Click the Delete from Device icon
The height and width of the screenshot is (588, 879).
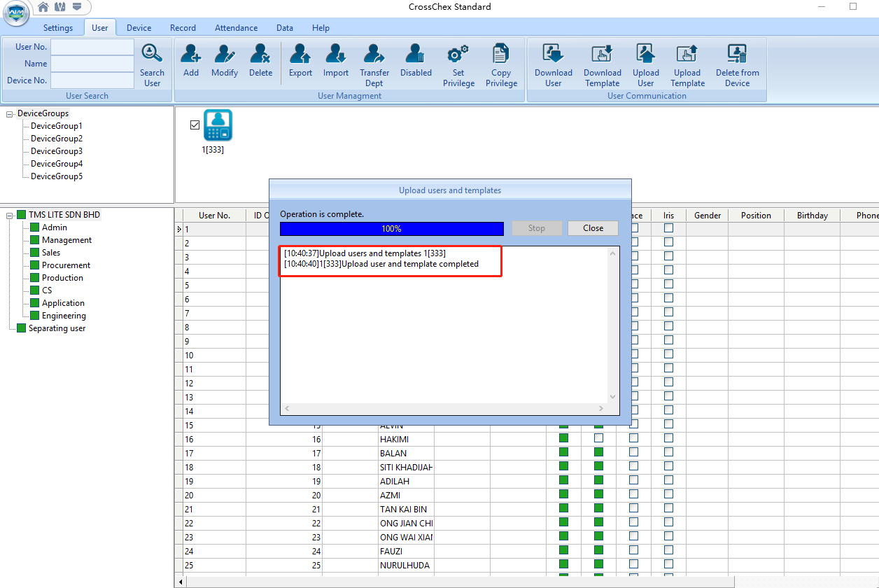[x=737, y=55]
